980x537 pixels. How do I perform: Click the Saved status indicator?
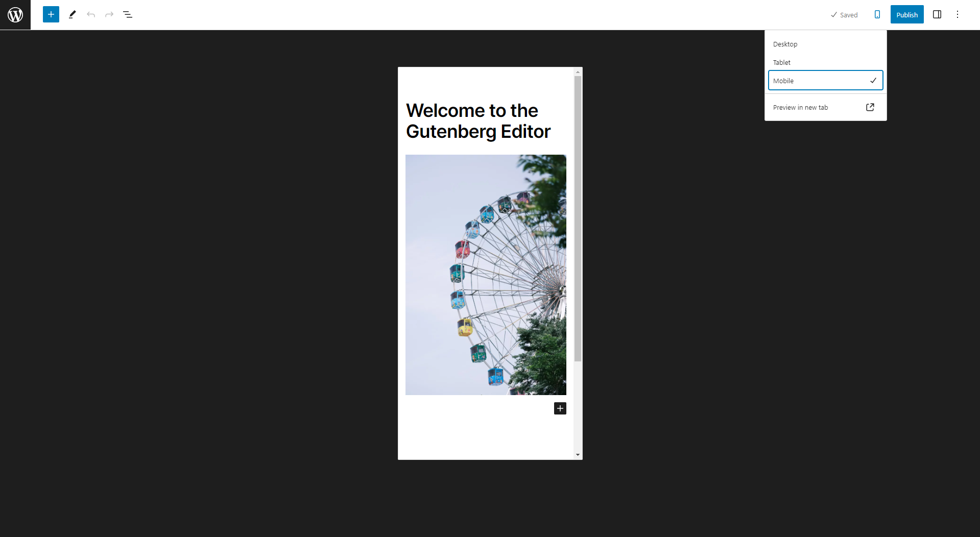click(844, 15)
